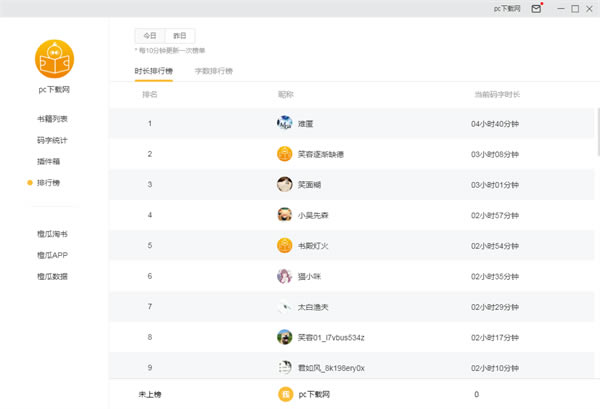Open the 橙瓜数据 link
600x409 pixels.
tap(53, 276)
